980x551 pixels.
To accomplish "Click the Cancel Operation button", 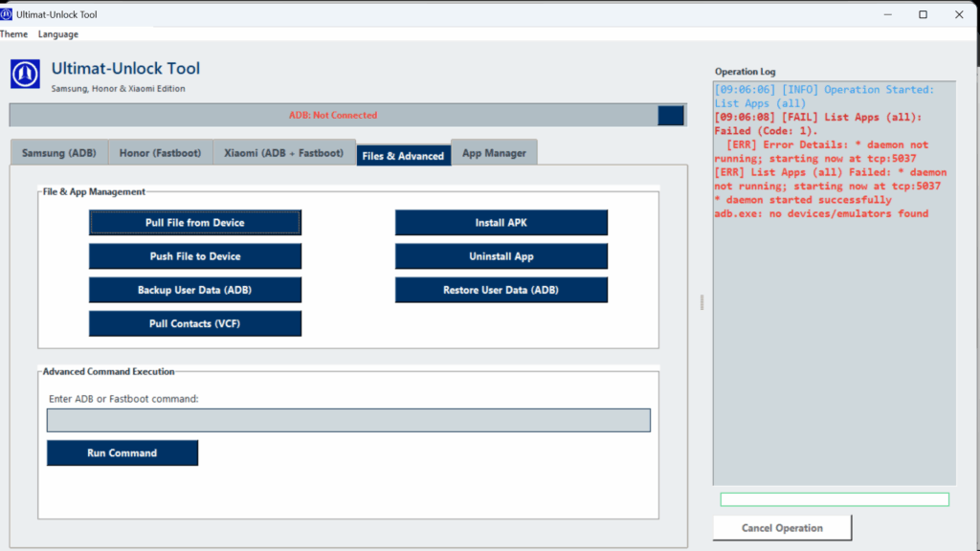I will [x=782, y=528].
